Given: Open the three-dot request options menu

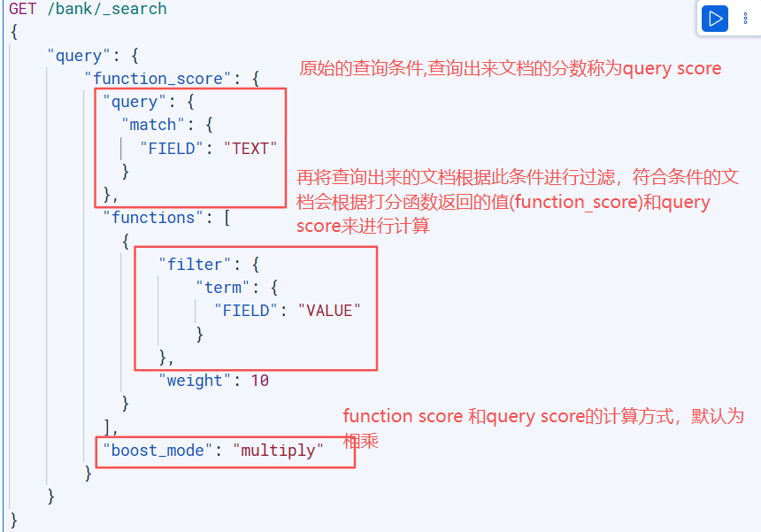Looking at the screenshot, I should coord(745,19).
